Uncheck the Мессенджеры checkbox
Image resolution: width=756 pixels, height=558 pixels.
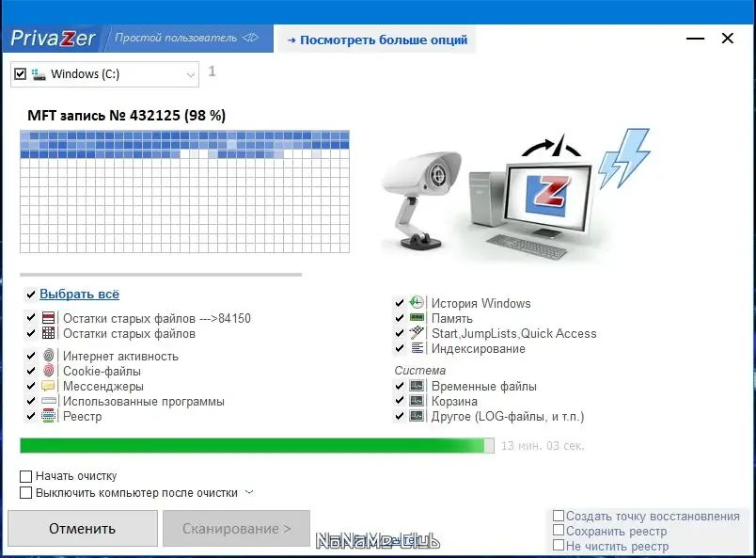pyautogui.click(x=31, y=386)
